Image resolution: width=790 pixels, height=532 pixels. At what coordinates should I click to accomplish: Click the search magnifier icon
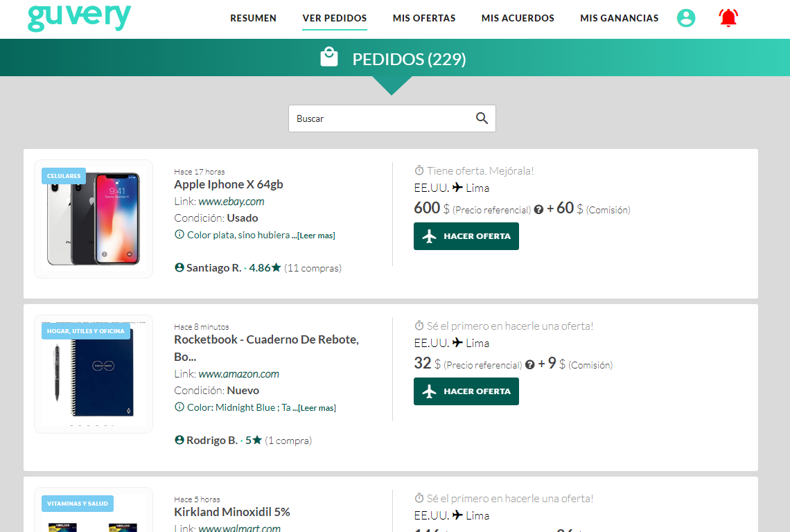(482, 118)
